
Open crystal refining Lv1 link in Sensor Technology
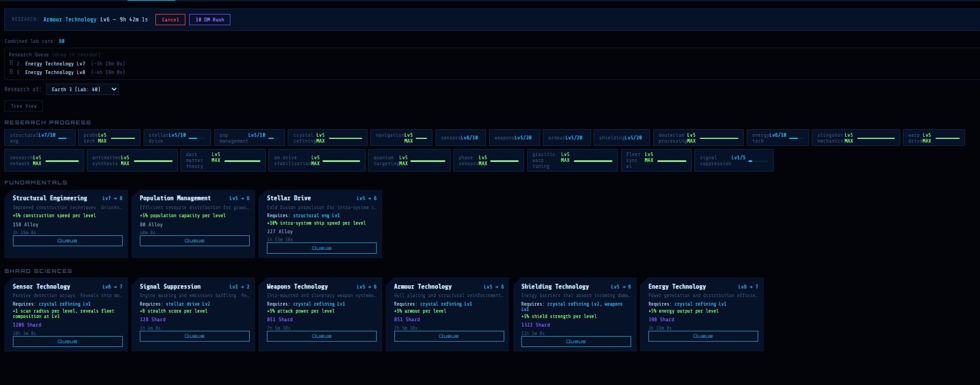tap(64, 304)
